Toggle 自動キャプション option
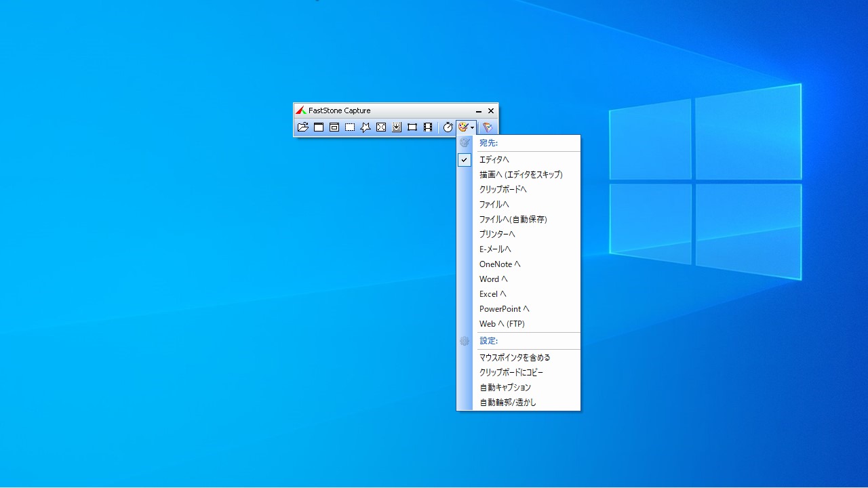868x488 pixels. tap(519, 388)
